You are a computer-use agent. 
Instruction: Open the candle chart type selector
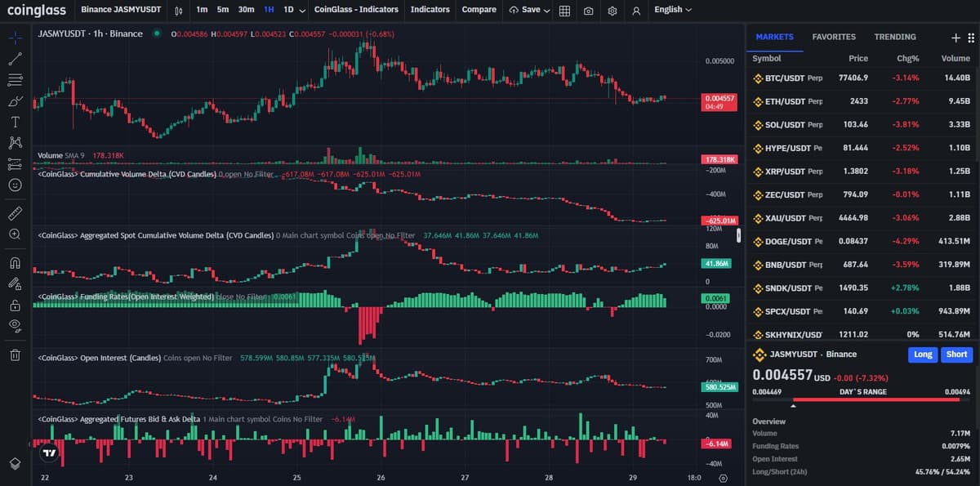tap(179, 11)
